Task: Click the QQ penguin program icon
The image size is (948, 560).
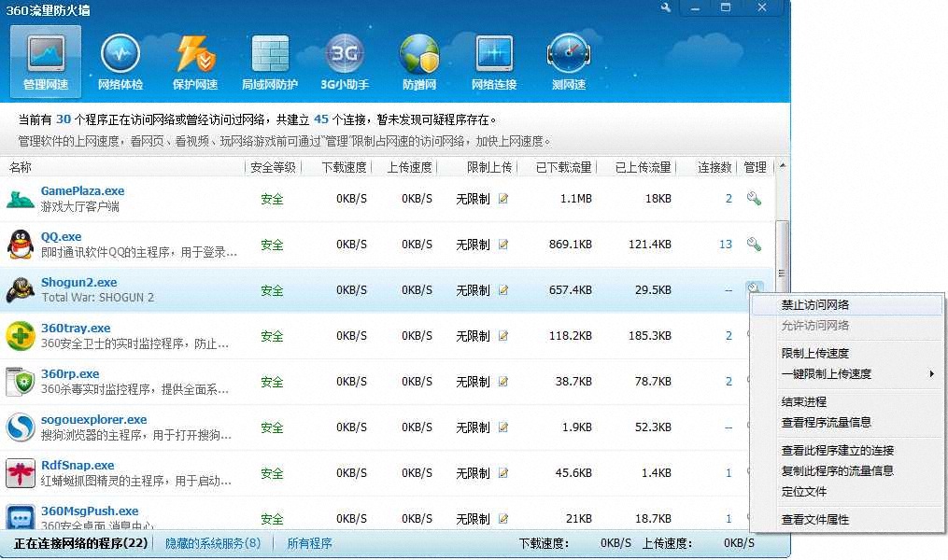Action: [x=21, y=245]
